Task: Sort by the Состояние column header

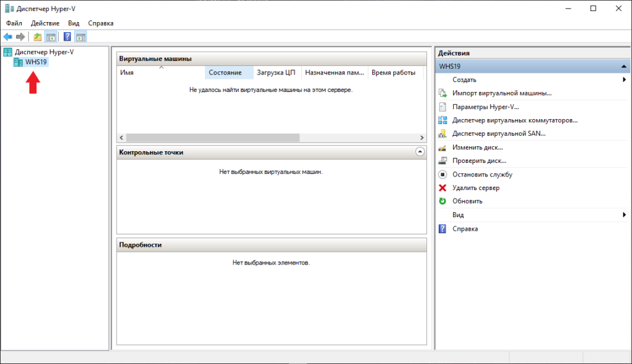Action: pyautogui.click(x=229, y=73)
